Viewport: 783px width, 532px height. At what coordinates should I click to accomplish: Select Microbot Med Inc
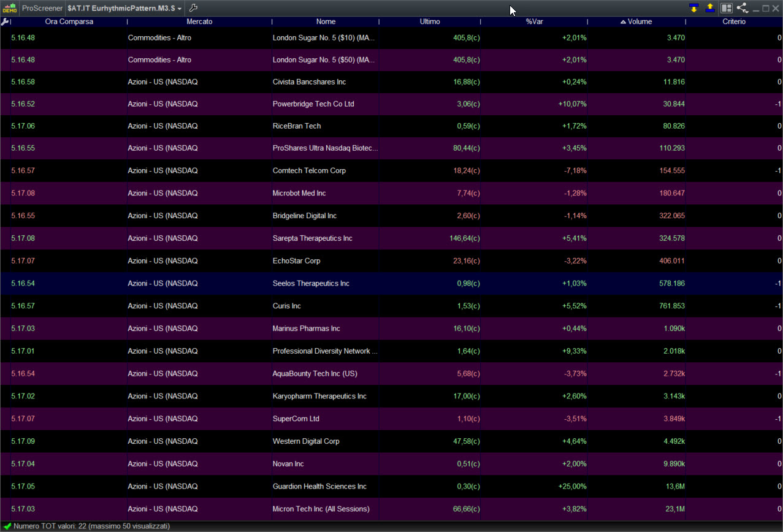click(299, 194)
